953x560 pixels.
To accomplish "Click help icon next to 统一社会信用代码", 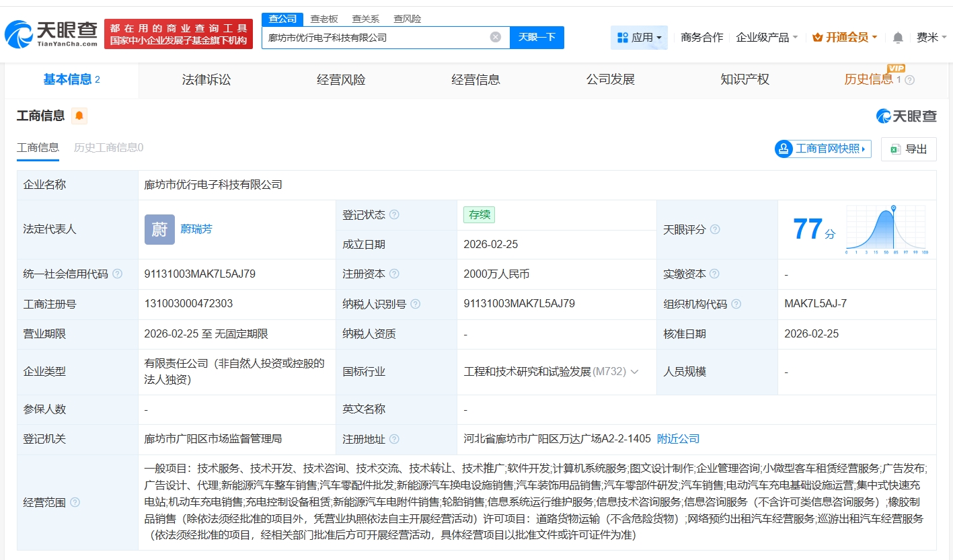I will pyautogui.click(x=118, y=274).
